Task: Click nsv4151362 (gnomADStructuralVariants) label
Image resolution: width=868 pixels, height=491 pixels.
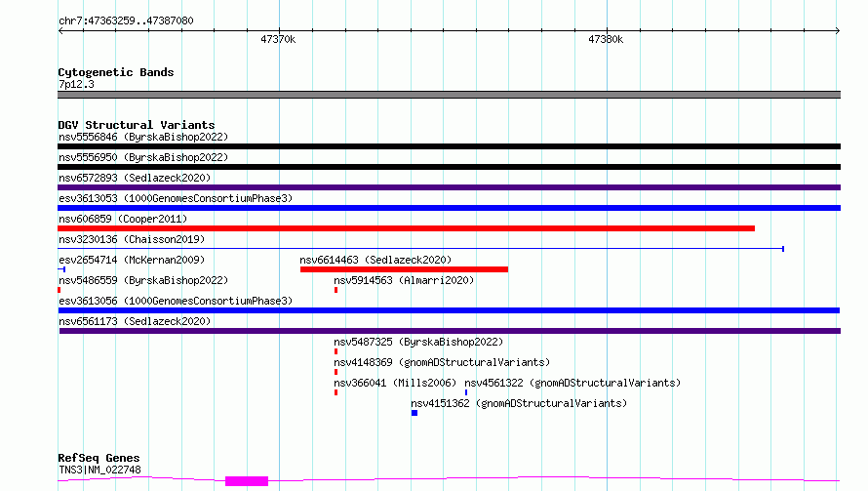Action: point(519,403)
